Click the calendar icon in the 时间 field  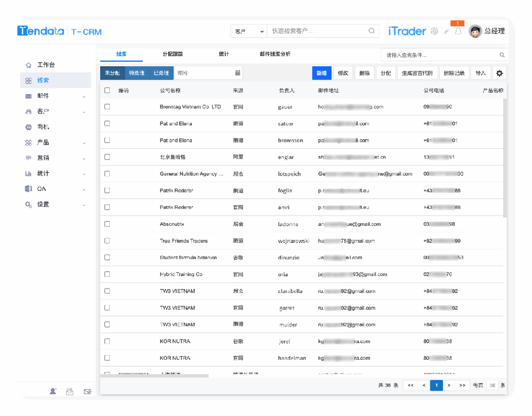click(237, 73)
